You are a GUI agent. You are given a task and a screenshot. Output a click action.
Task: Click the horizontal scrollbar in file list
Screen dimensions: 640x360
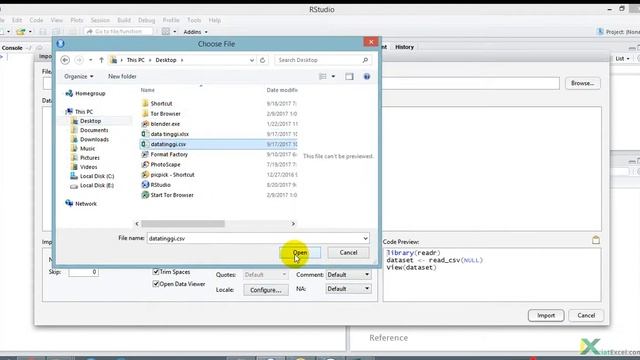183,224
